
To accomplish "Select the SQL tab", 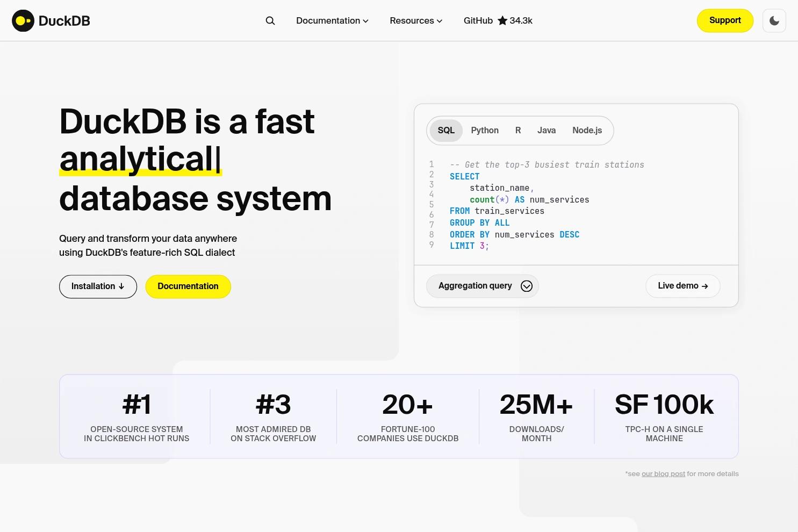I will click(x=446, y=131).
